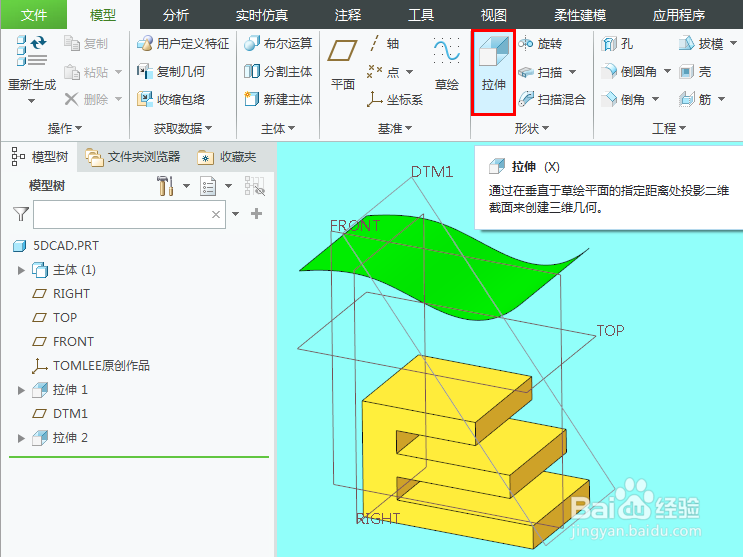Expand the 基准 group menu
743x557 pixels.
[395, 128]
